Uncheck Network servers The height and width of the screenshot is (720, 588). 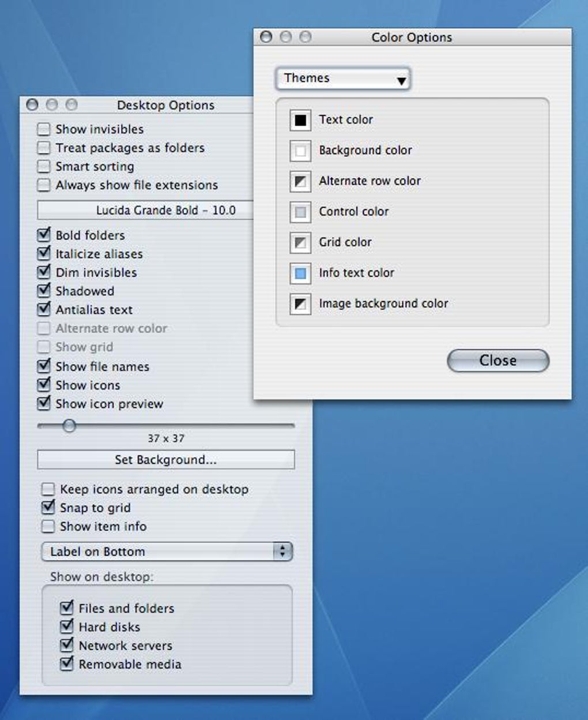[x=67, y=645]
